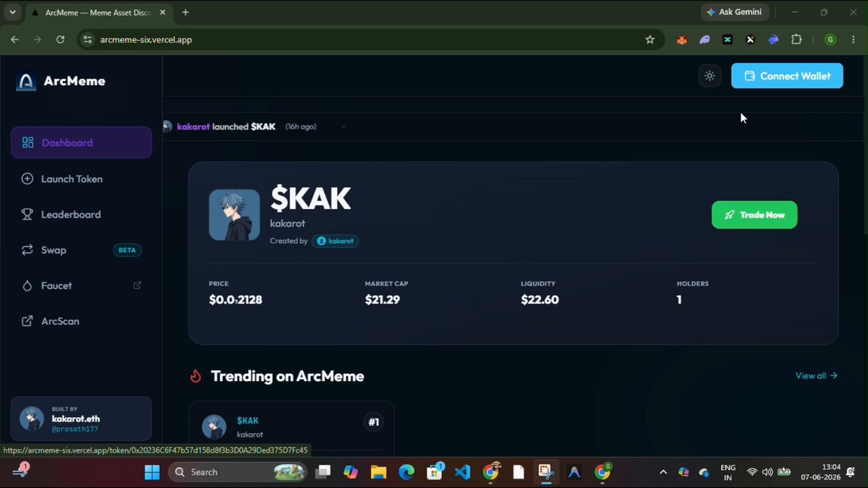868x488 pixels.
Task: Open a new browser tab
Action: pyautogui.click(x=185, y=12)
